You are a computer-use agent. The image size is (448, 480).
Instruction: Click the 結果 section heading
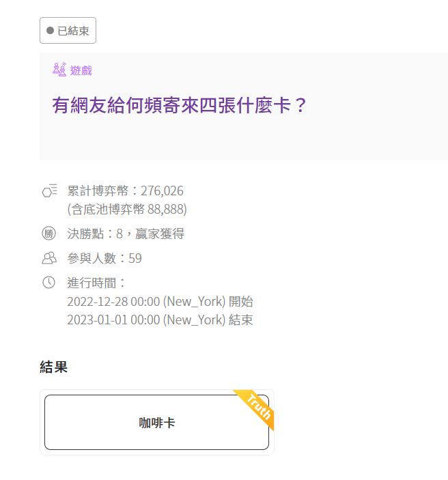(x=53, y=367)
